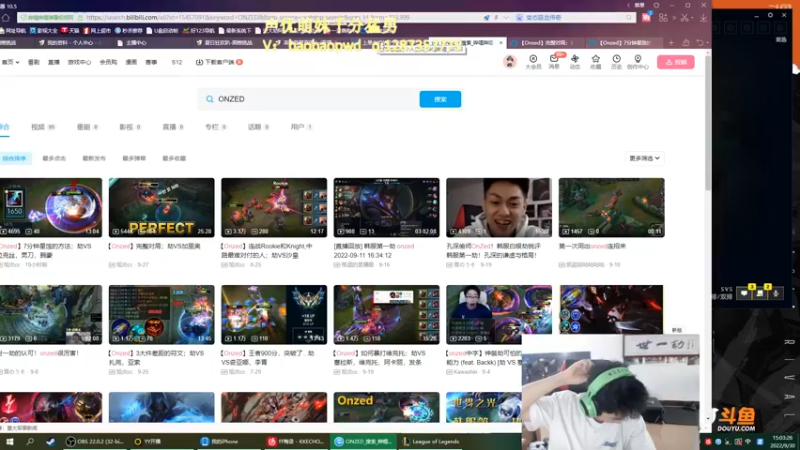Open the 韩服第一劫 onzed replay title
This screenshot has height=450, width=800.
(374, 251)
